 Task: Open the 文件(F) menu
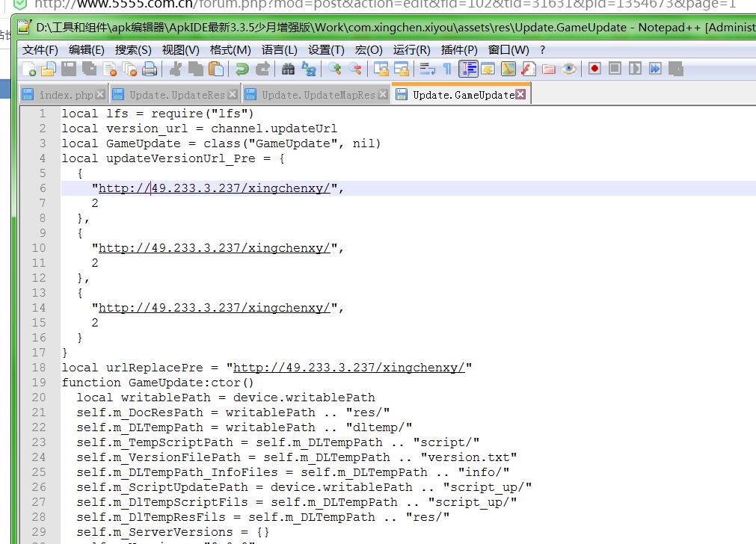tap(40, 50)
